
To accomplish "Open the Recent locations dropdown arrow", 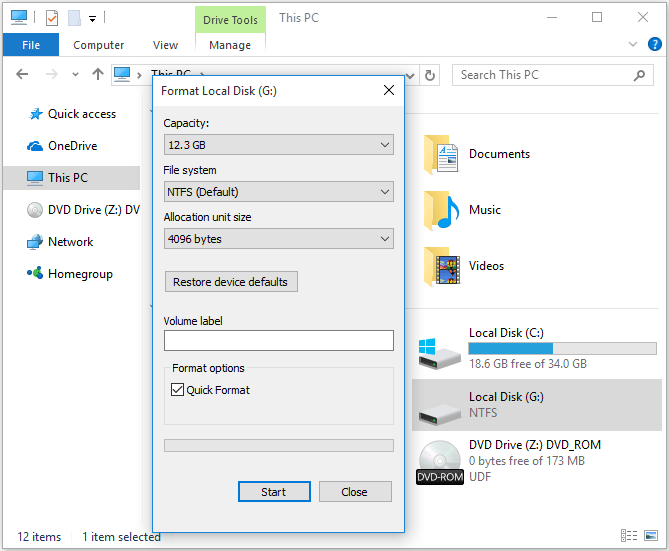I will point(76,75).
